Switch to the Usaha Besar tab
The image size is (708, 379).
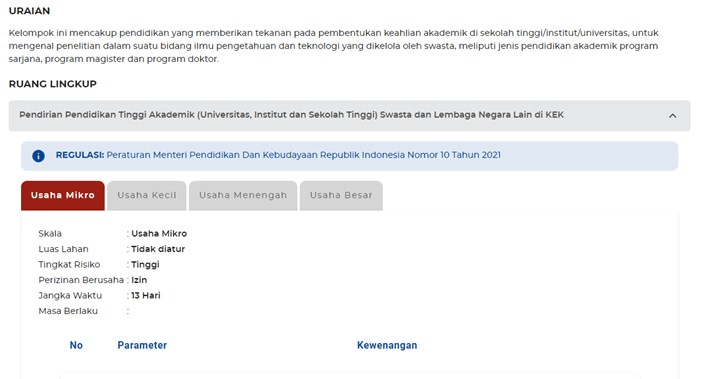(341, 196)
